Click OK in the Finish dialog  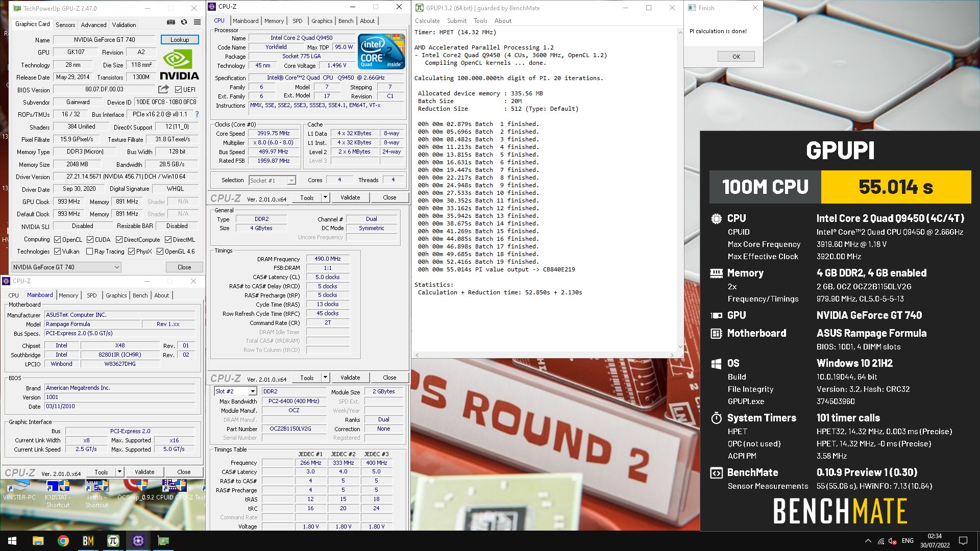pos(736,57)
